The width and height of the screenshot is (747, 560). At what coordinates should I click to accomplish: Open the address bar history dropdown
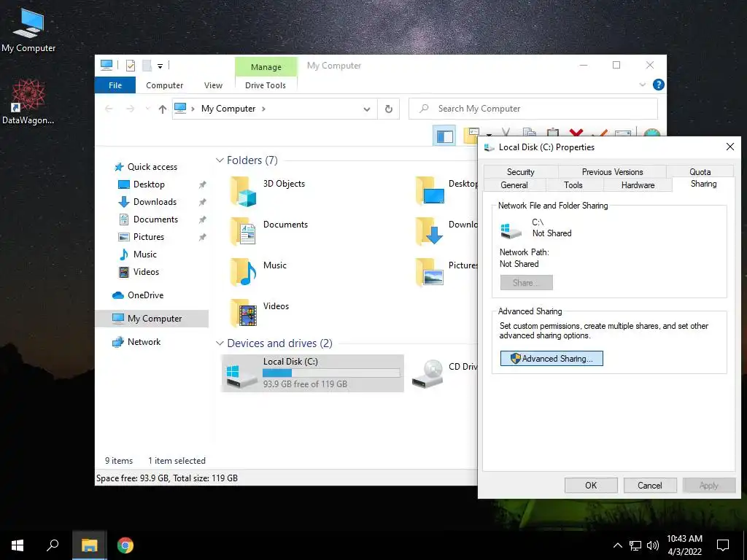tap(367, 109)
